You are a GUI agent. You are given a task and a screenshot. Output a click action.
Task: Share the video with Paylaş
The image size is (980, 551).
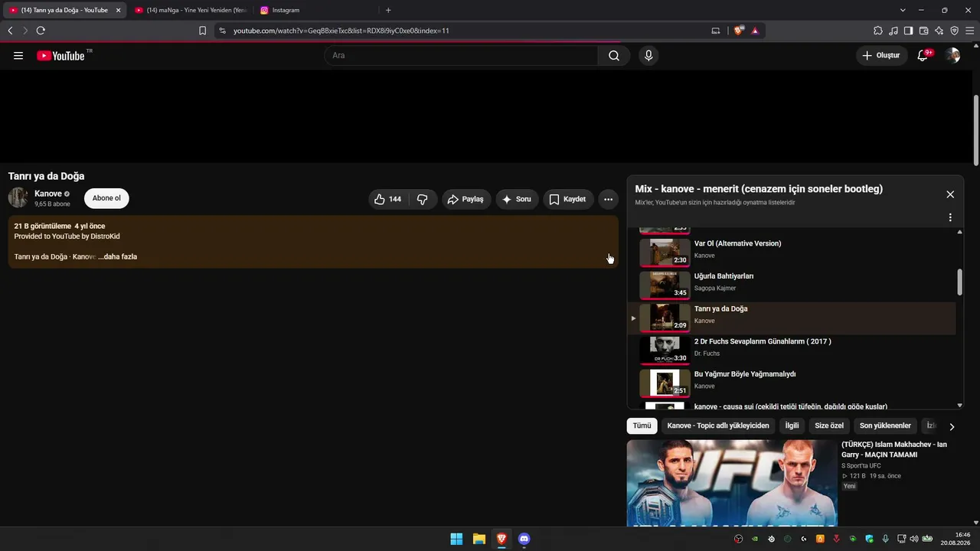466,199
